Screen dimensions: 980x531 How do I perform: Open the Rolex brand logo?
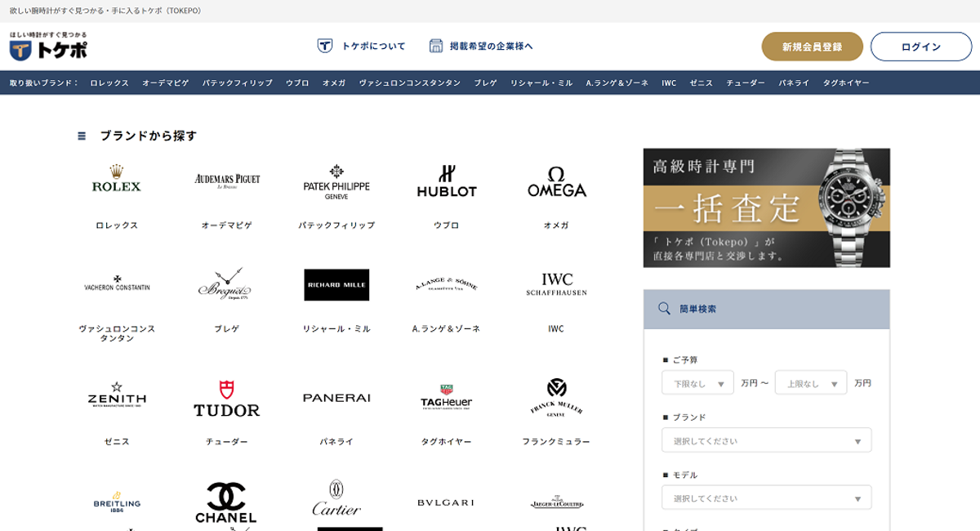click(x=116, y=179)
